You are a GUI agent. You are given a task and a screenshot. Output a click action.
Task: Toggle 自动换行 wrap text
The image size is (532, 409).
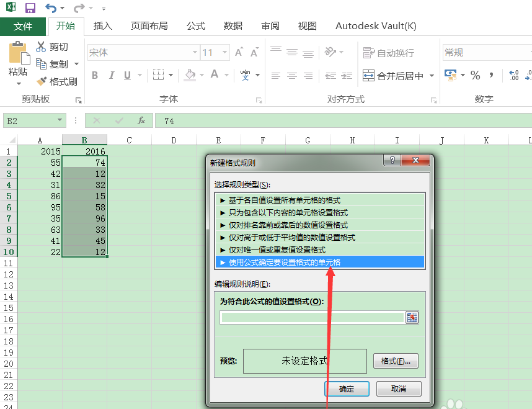point(389,53)
